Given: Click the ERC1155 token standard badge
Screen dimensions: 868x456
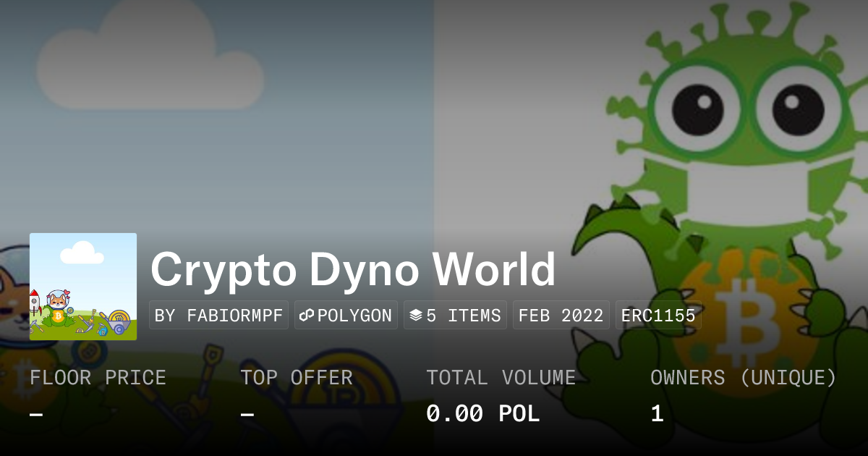Looking at the screenshot, I should [658, 316].
